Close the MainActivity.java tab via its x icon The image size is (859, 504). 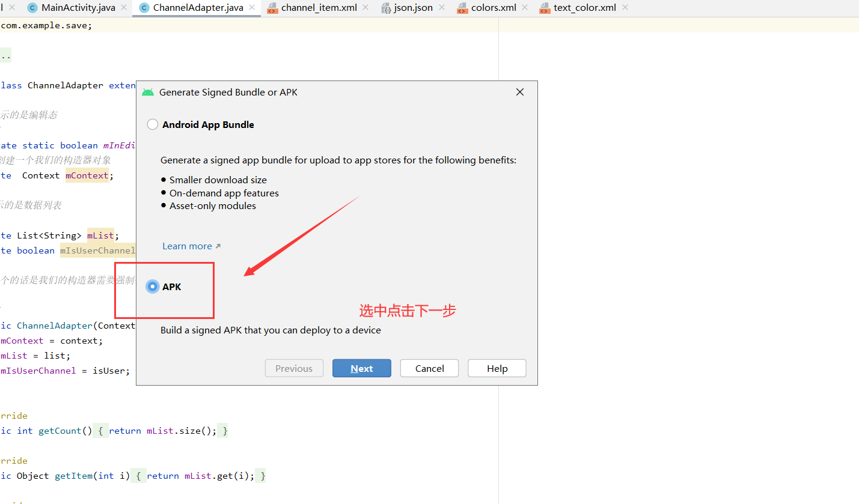click(x=124, y=8)
